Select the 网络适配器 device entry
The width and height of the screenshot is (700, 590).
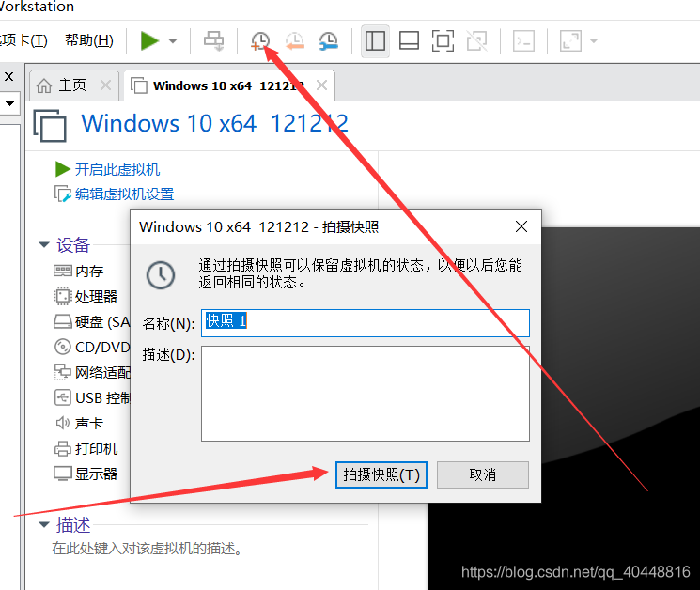92,372
